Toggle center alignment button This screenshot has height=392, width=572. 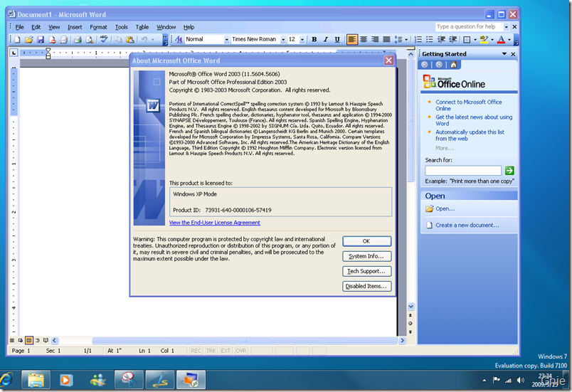point(364,39)
